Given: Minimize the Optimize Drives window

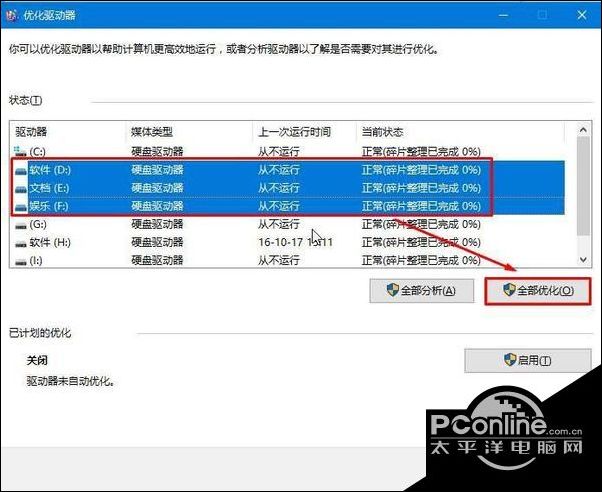Looking at the screenshot, I should pos(503,15).
